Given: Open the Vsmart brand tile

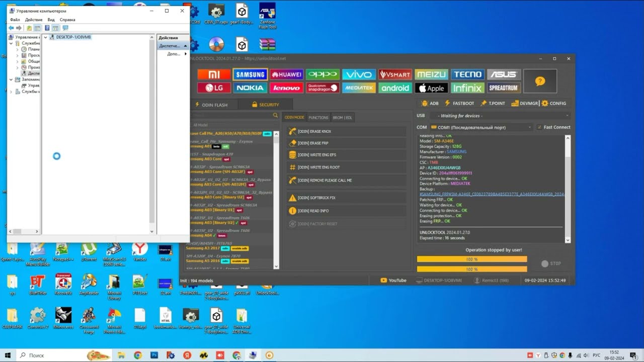Looking at the screenshot, I should tap(395, 74).
